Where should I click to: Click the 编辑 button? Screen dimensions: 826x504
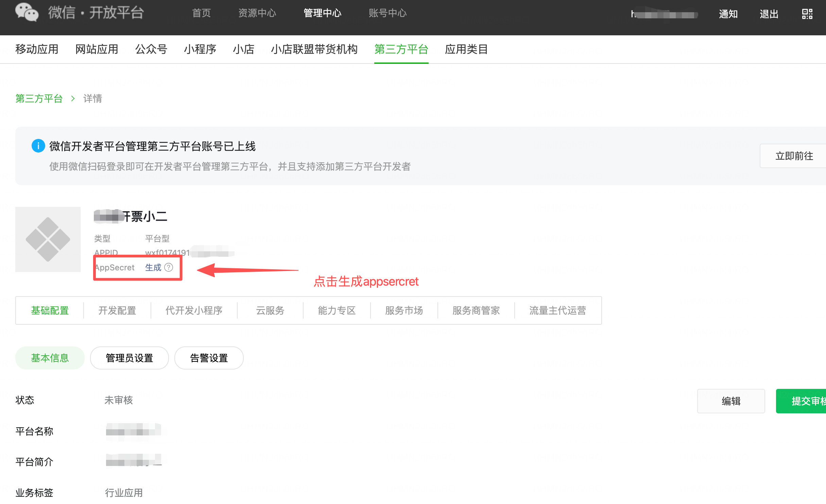(731, 401)
